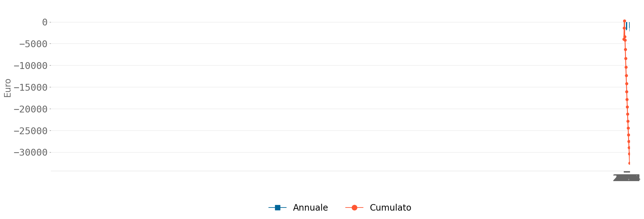Click the Cumulato point nearest −25000
The width and height of the screenshot is (644, 219).
point(628,128)
